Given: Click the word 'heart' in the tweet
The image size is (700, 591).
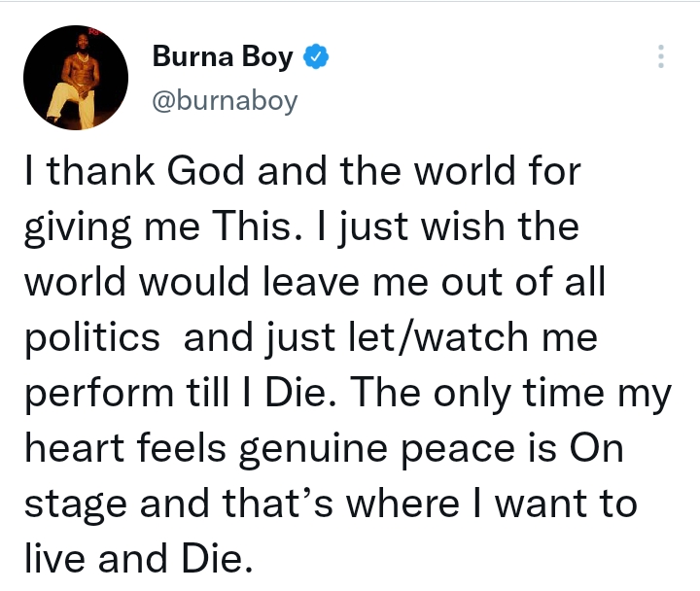Looking at the screenshot, I should pyautogui.click(x=75, y=448).
